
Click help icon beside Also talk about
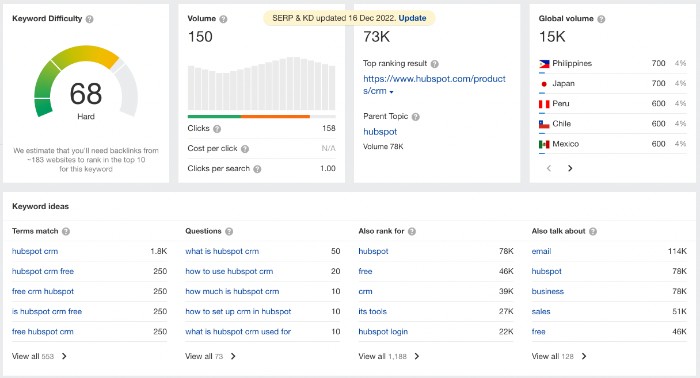pos(593,231)
